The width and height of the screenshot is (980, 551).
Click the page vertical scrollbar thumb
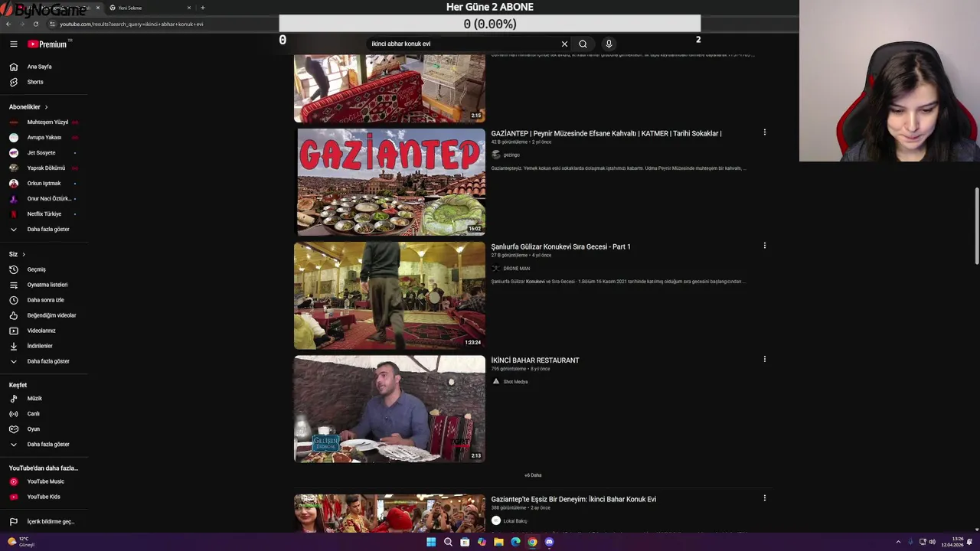point(976,227)
